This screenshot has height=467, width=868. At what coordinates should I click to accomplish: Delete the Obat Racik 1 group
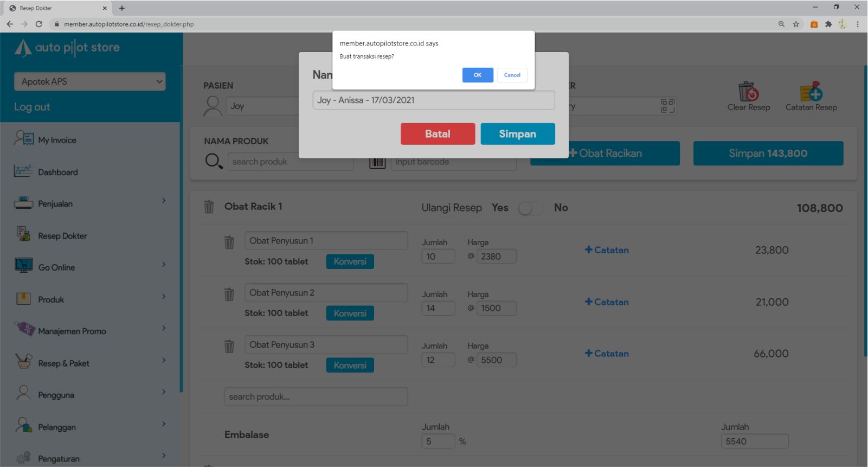click(x=209, y=207)
